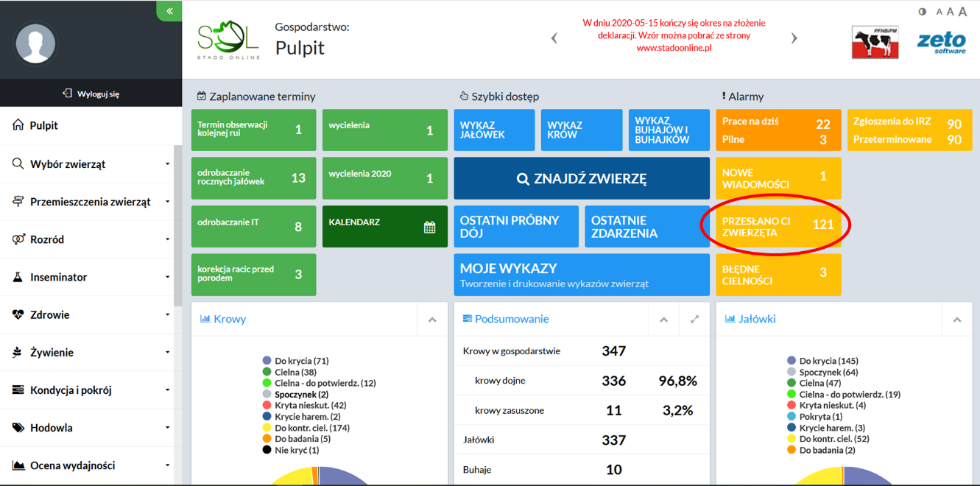Click the calendar icon in KALENDARZ tile
The width and height of the screenshot is (980, 486).
click(430, 228)
